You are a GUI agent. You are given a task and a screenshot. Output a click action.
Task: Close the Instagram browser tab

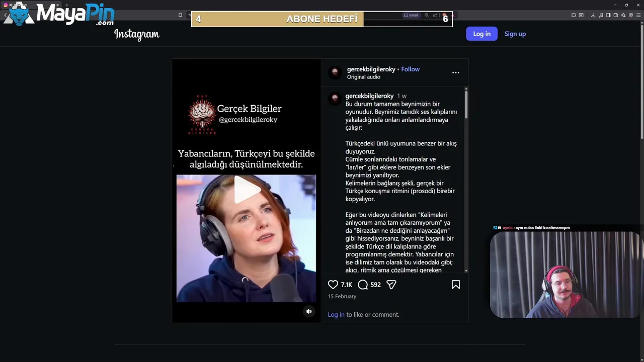57,5
